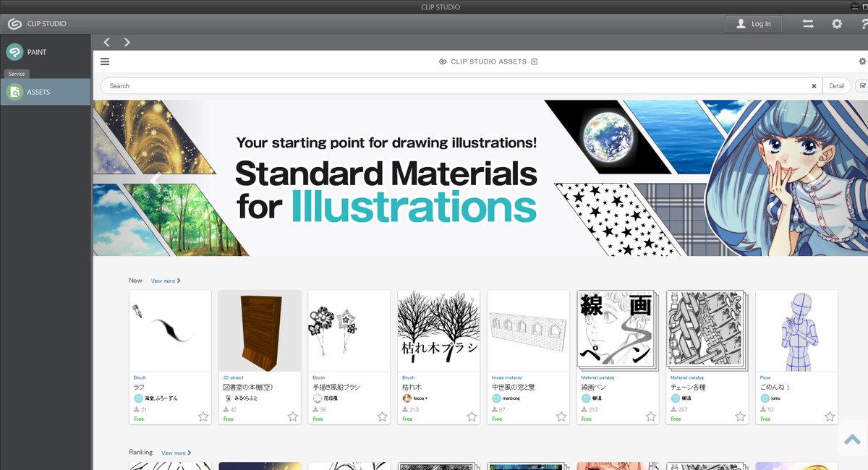868x470 pixels.
Task: Click the Log In button
Action: (754, 24)
